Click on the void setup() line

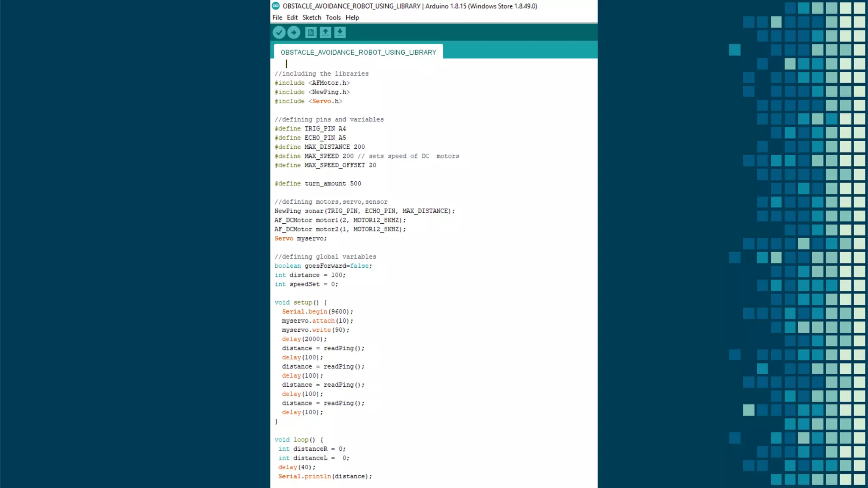pyautogui.click(x=300, y=302)
